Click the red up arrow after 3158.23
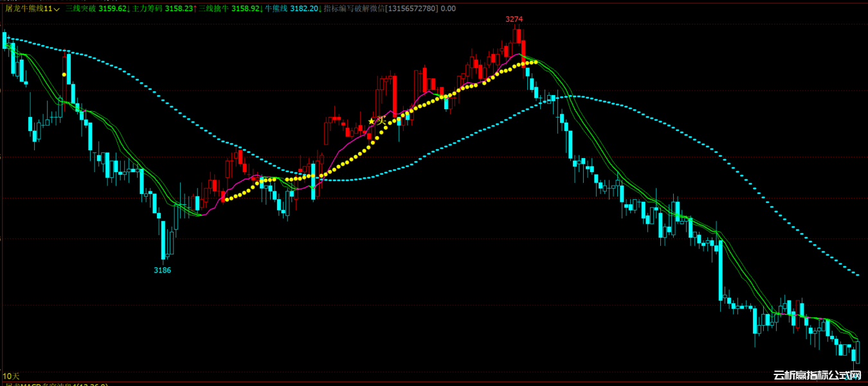868x386 pixels. click(x=194, y=9)
